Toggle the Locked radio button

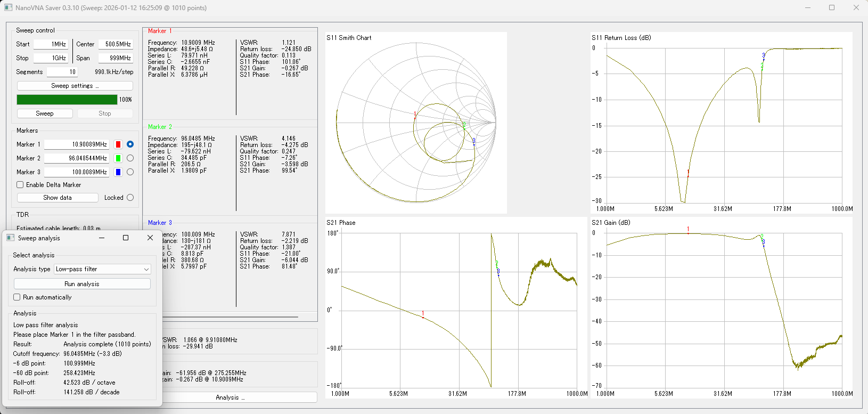[130, 198]
